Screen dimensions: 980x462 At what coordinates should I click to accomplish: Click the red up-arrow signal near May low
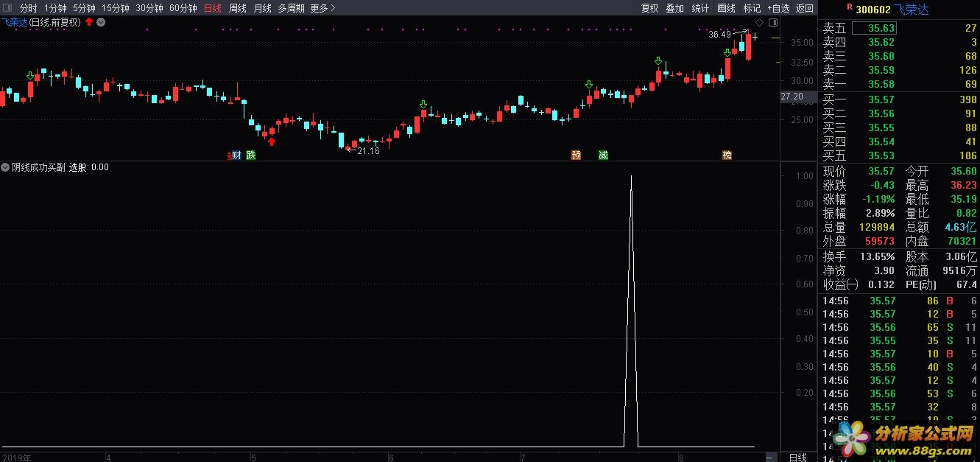(272, 141)
